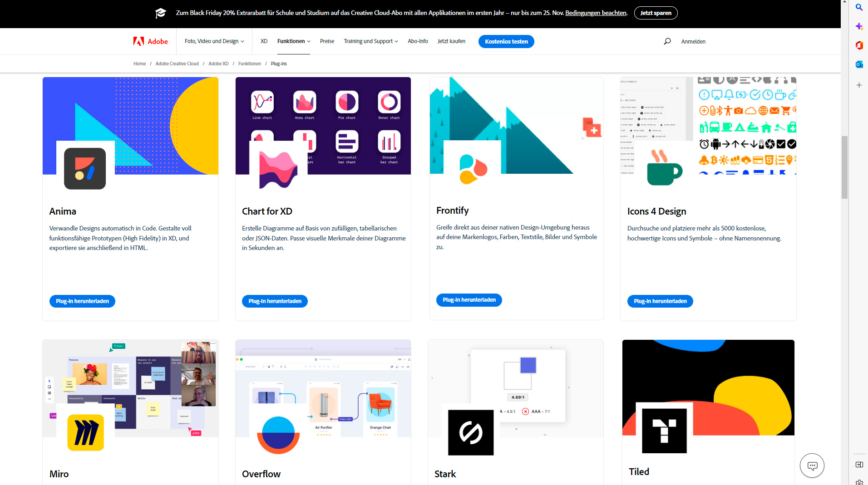Click the Frontify banner image
The width and height of the screenshot is (868, 485).
point(517,125)
